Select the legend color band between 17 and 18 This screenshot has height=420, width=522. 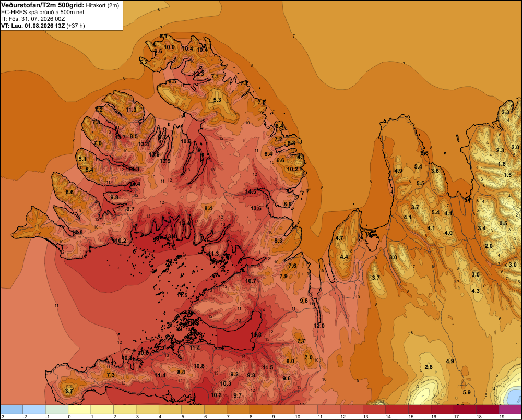pyautogui.click(x=465, y=410)
